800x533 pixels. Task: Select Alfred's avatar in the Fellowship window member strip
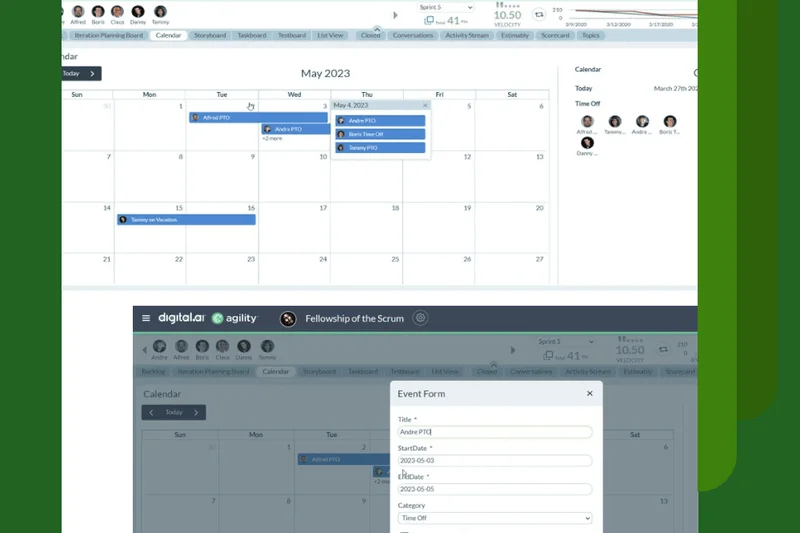point(181,346)
